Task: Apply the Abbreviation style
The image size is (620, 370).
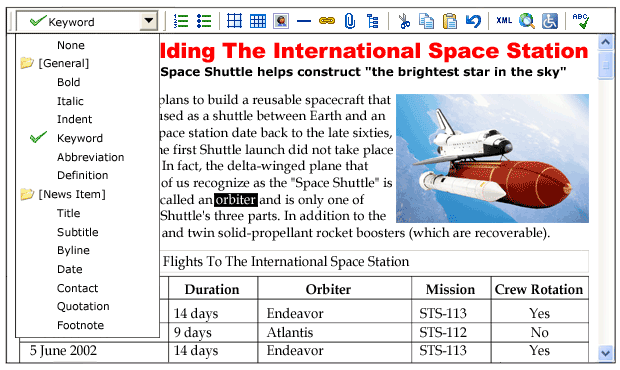Action: click(x=91, y=157)
